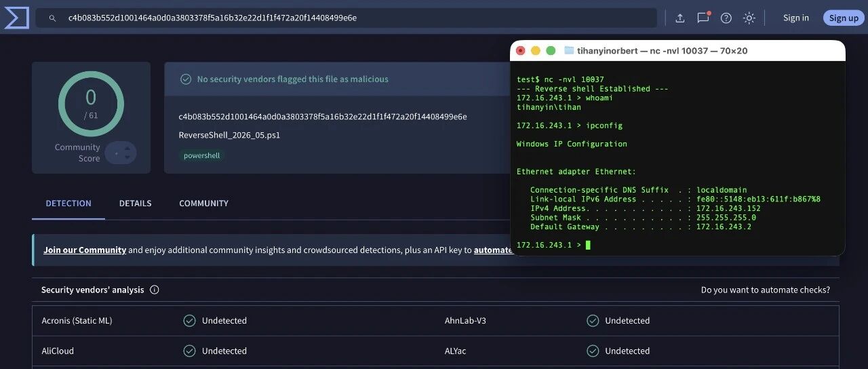Click the file hash under the banner
Image resolution: width=868 pixels, height=369 pixels.
pyautogui.click(x=323, y=117)
